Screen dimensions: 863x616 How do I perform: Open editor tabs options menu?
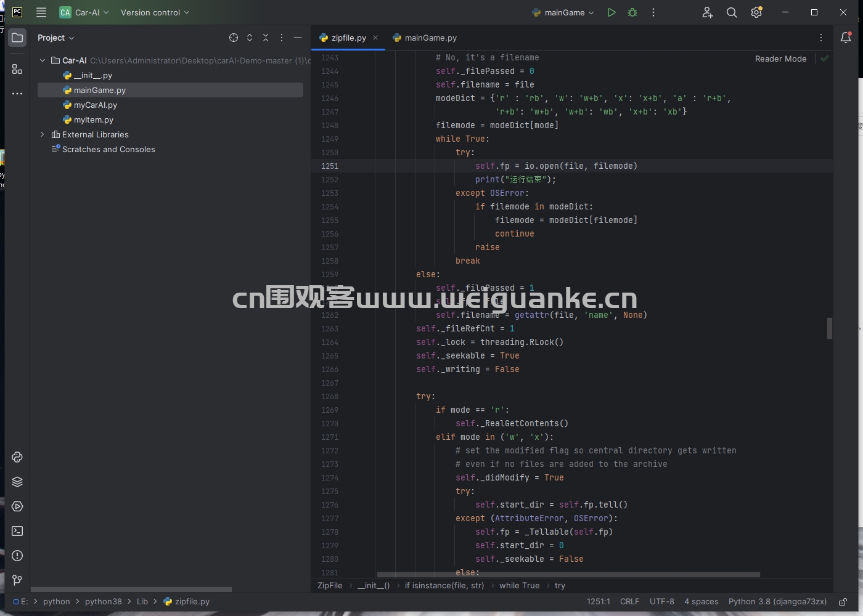[x=821, y=38]
